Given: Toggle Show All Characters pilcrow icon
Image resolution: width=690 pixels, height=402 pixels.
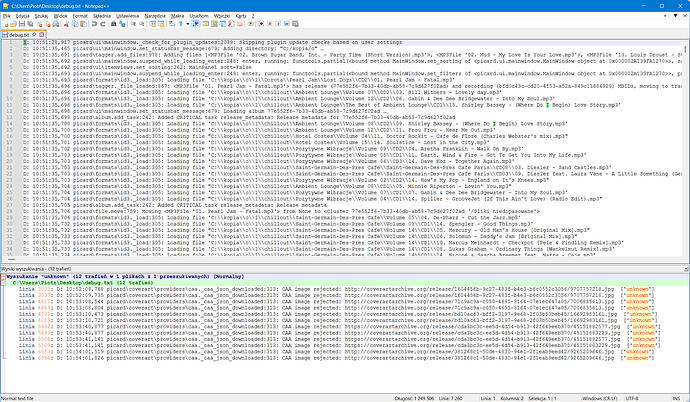Looking at the screenshot, I should pos(180,24).
